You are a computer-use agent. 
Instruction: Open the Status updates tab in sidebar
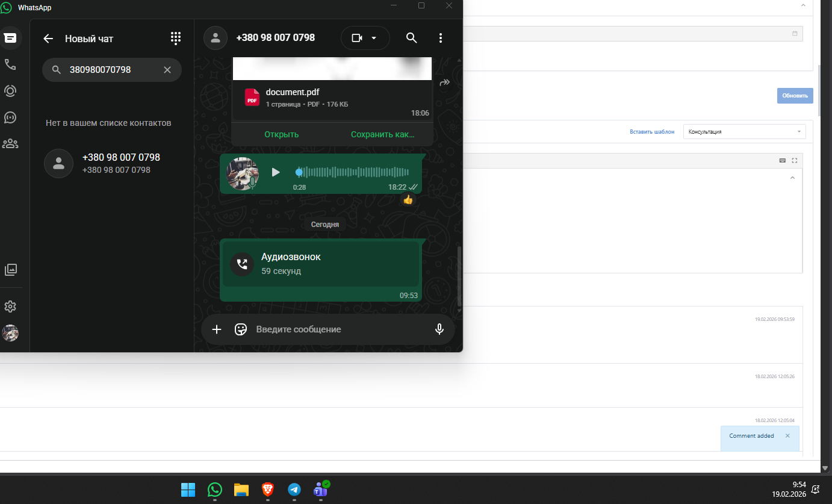(10, 91)
